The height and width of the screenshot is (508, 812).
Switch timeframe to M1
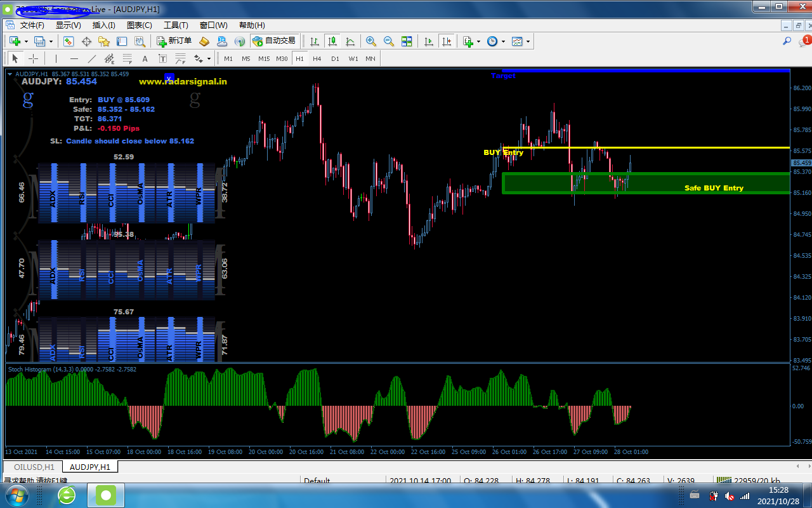tap(228, 58)
